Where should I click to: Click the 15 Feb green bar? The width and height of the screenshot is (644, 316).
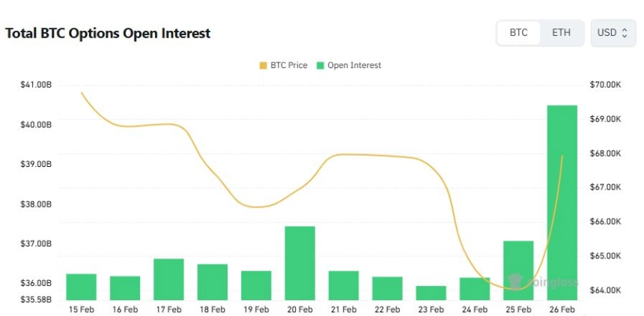[x=81, y=286]
